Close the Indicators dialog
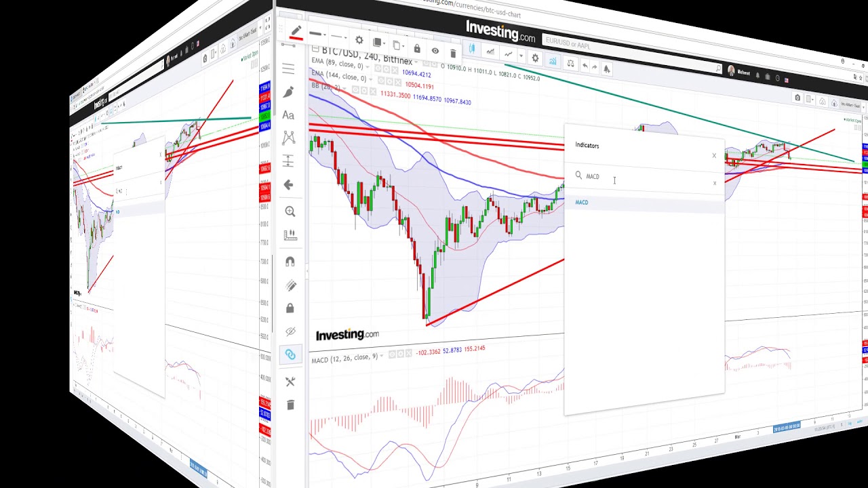The height and width of the screenshot is (488, 868). 714,156
